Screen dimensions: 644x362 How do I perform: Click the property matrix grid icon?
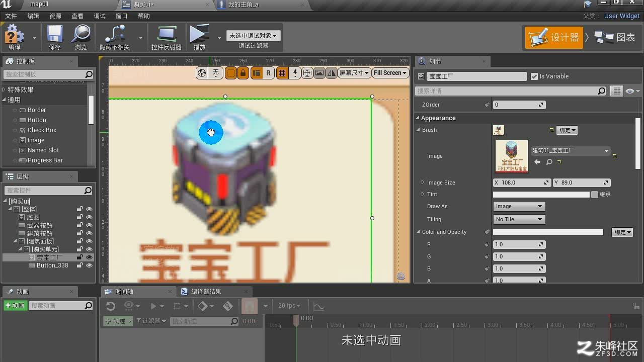616,91
